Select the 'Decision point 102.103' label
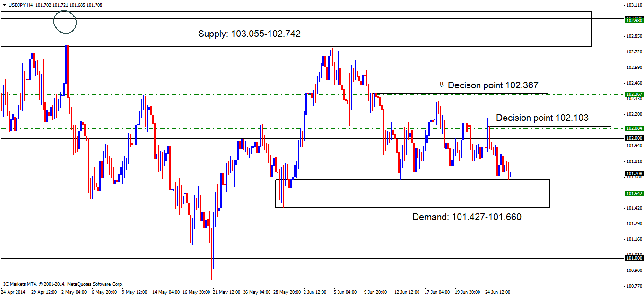The width and height of the screenshot is (644, 296). click(x=542, y=118)
